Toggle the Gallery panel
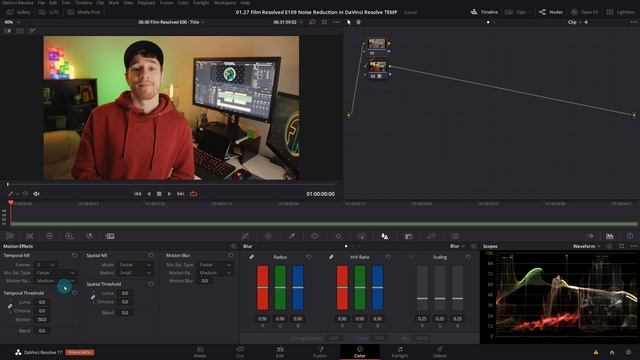Image resolution: width=640 pixels, height=360 pixels. (19, 12)
